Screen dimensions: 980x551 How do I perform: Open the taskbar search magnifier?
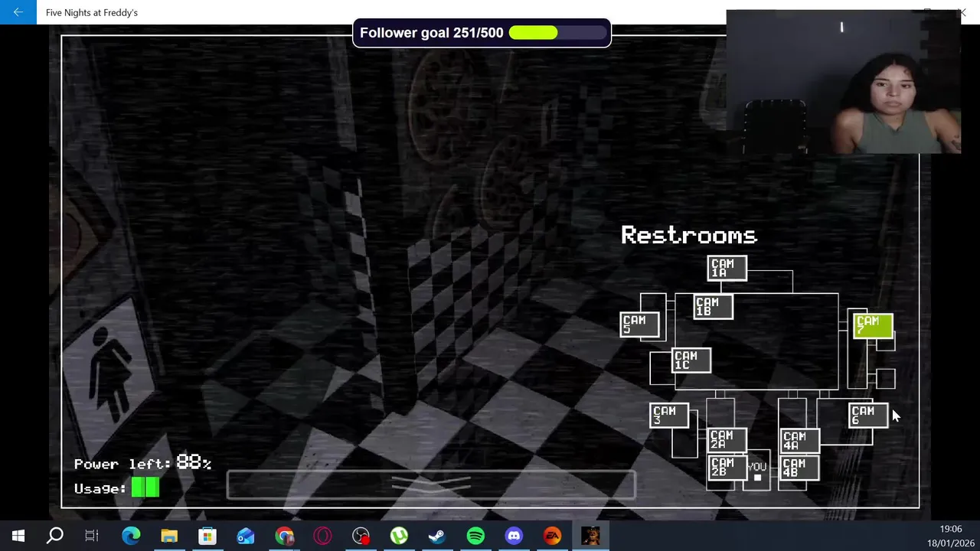coord(55,536)
